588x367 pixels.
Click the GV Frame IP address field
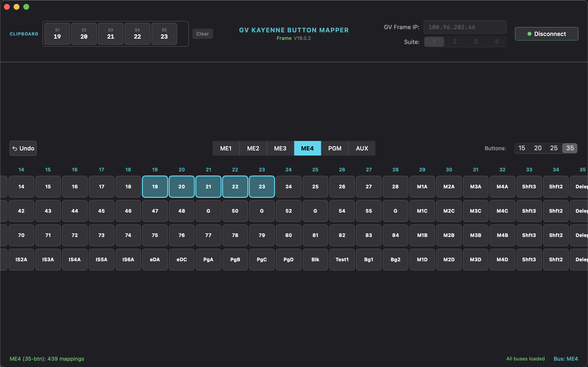[x=465, y=27]
